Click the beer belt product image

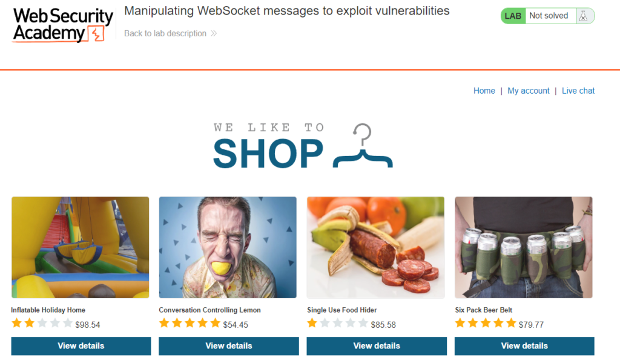[x=524, y=247]
